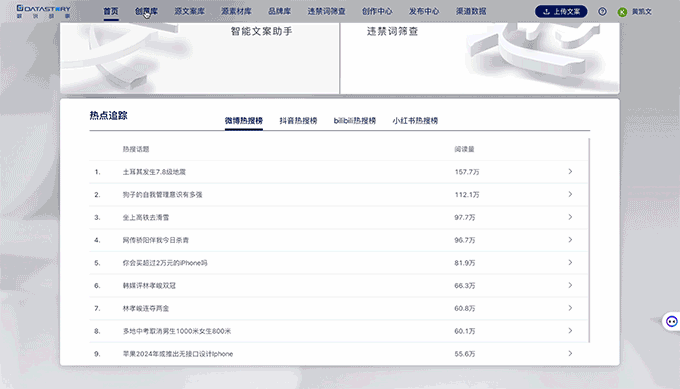Click the 上传文案 upload button
680x389 pixels.
pyautogui.click(x=561, y=12)
